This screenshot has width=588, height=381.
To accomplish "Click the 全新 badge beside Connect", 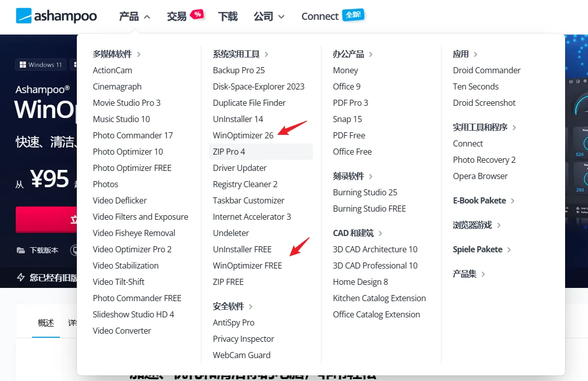I will click(353, 14).
